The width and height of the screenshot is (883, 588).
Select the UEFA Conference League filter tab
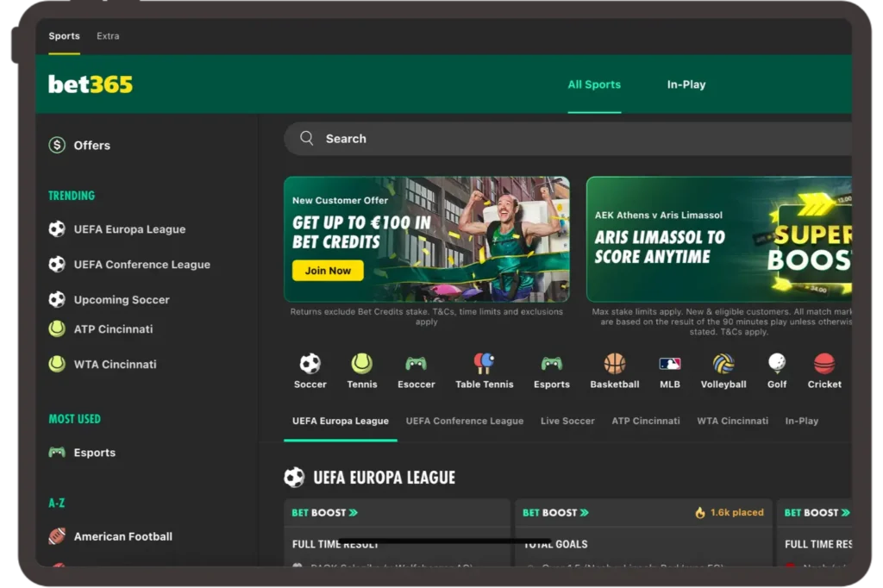pyautogui.click(x=465, y=421)
